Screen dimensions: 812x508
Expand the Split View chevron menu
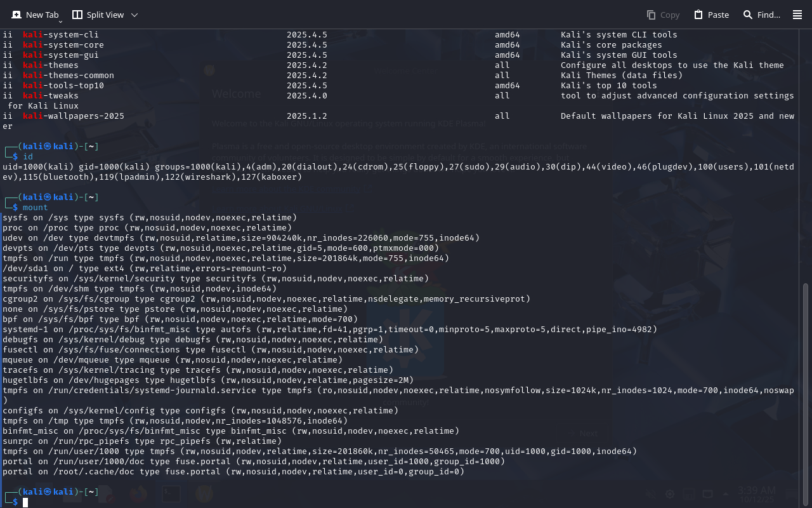[134, 15]
